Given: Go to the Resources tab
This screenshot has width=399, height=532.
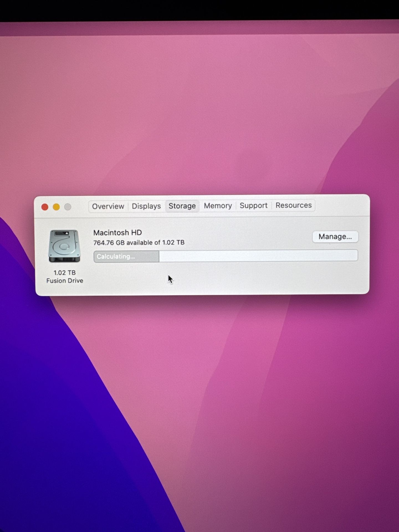Looking at the screenshot, I should tap(293, 205).
